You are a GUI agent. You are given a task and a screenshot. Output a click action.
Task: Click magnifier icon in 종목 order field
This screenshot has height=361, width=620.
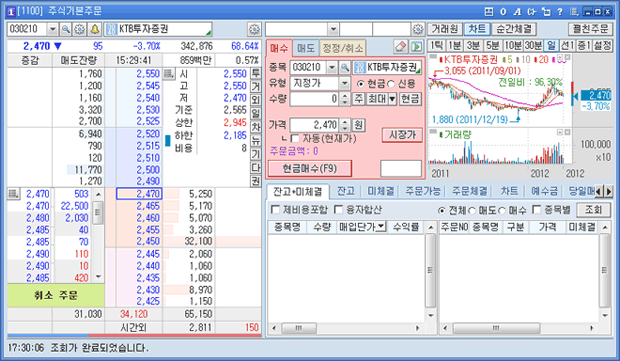(345, 68)
